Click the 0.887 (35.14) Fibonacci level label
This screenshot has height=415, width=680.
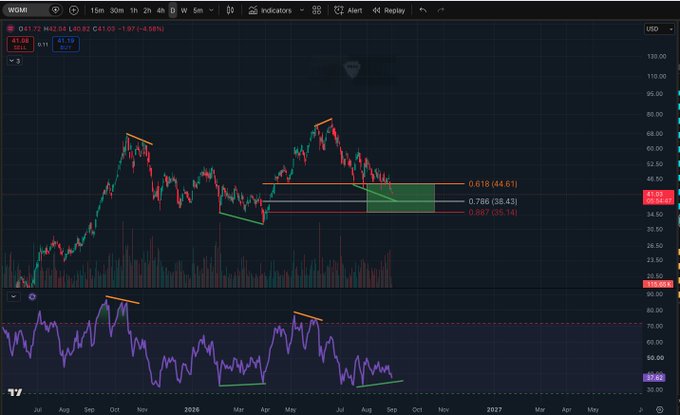click(493, 212)
